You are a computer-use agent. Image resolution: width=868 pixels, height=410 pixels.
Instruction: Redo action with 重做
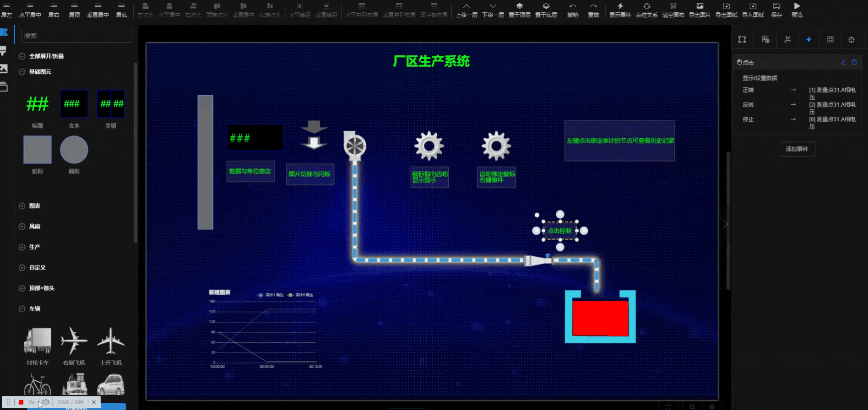coord(593,10)
